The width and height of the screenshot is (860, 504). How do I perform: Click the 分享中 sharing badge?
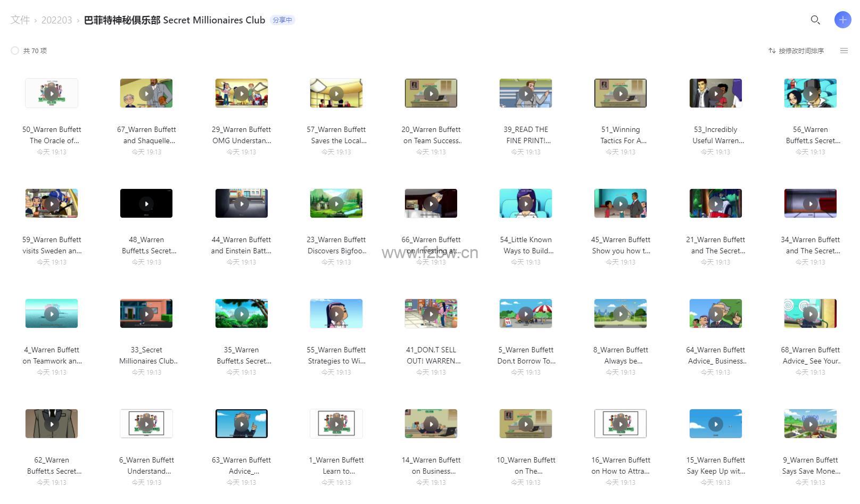[282, 20]
